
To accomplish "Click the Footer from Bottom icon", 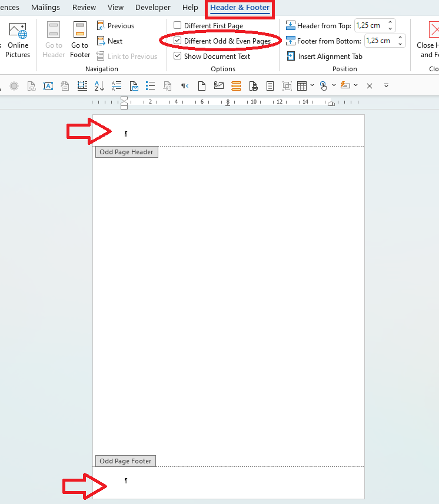I will (x=290, y=41).
